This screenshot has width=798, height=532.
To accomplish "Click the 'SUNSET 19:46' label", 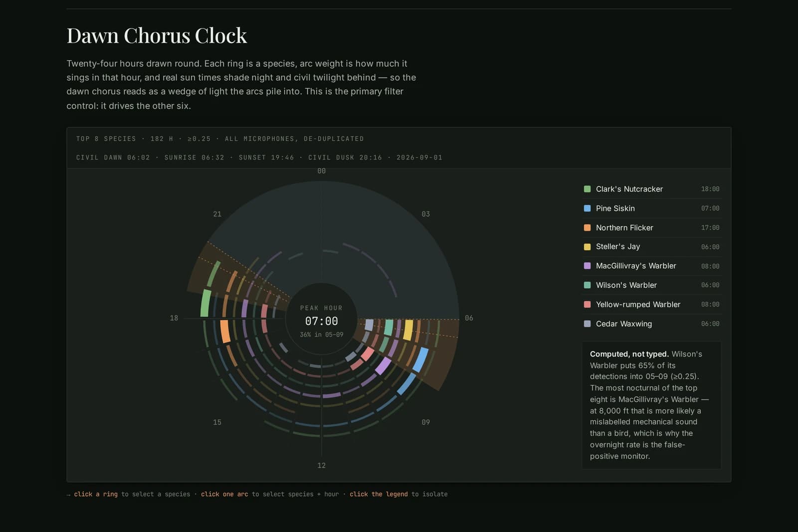I will click(266, 158).
